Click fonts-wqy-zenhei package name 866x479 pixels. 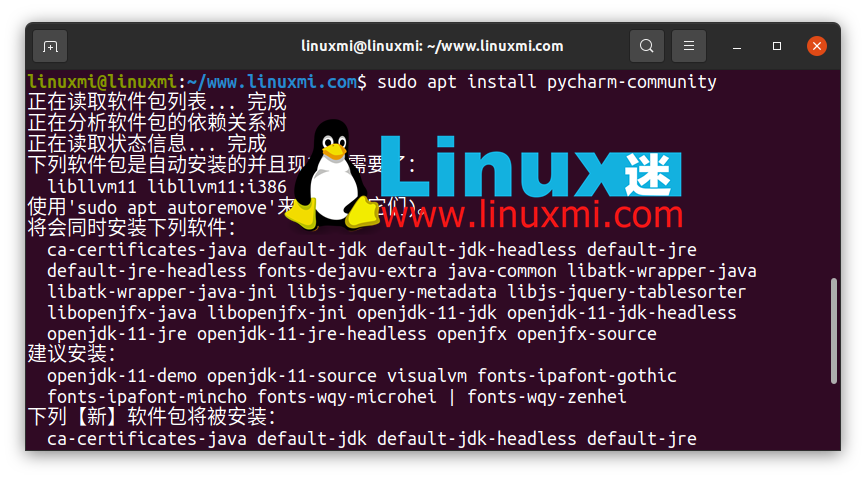tap(547, 397)
